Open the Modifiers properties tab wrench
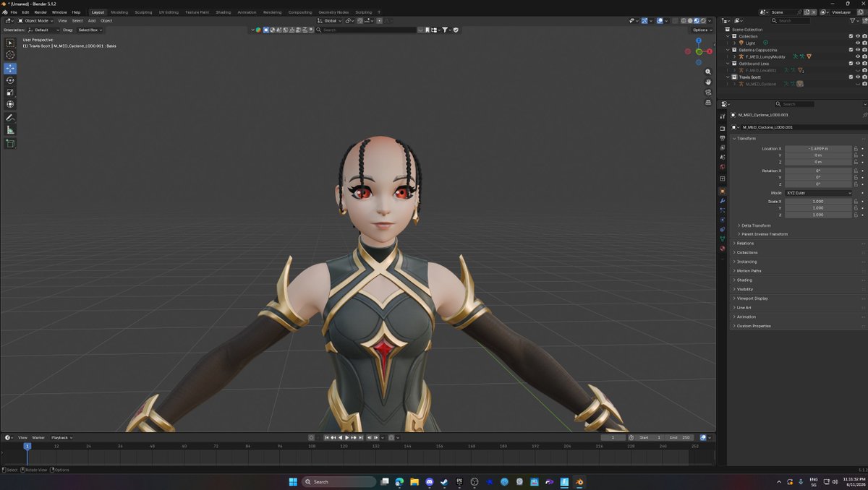This screenshot has width=868, height=490. pyautogui.click(x=722, y=201)
